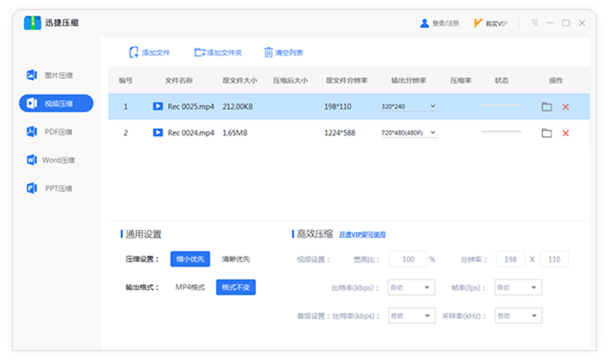This screenshot has height=360, width=610.
Task: Click progress bar of Rec 0025.mp4
Action: coord(501,105)
